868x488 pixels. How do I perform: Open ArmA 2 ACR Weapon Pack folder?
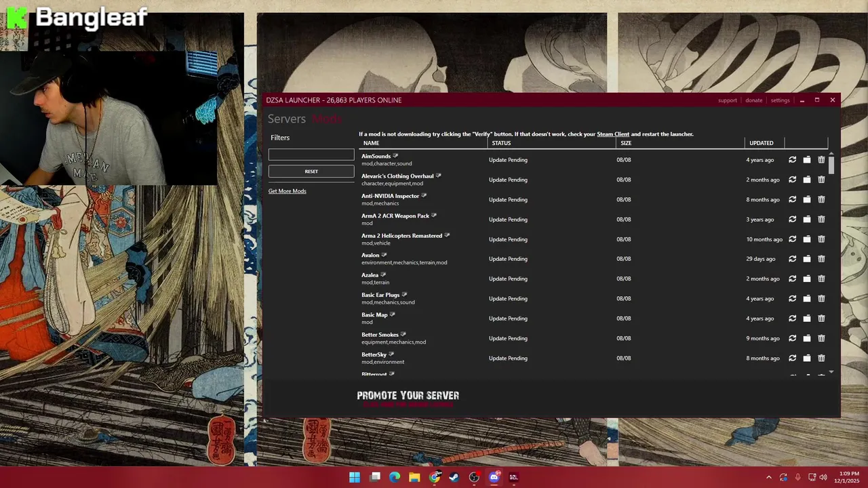point(807,220)
